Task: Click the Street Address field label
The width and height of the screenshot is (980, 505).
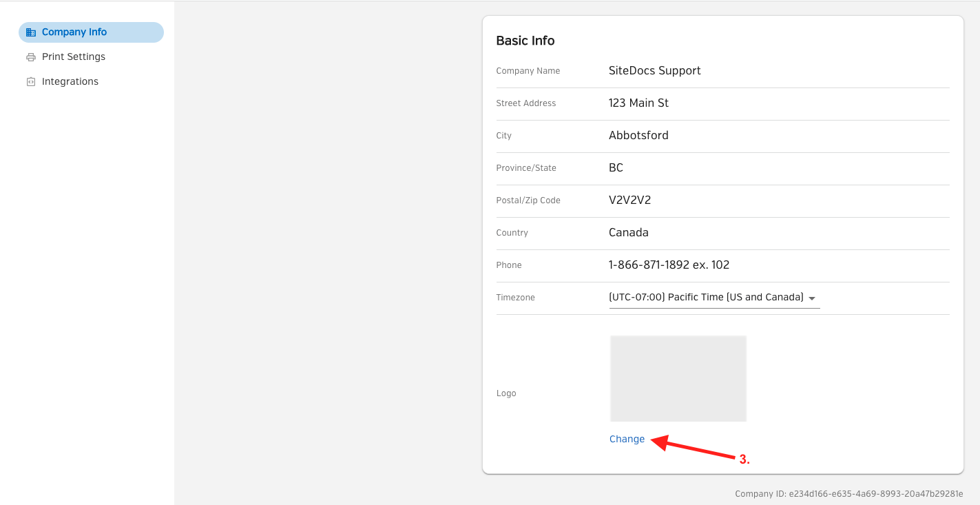Action: (526, 103)
